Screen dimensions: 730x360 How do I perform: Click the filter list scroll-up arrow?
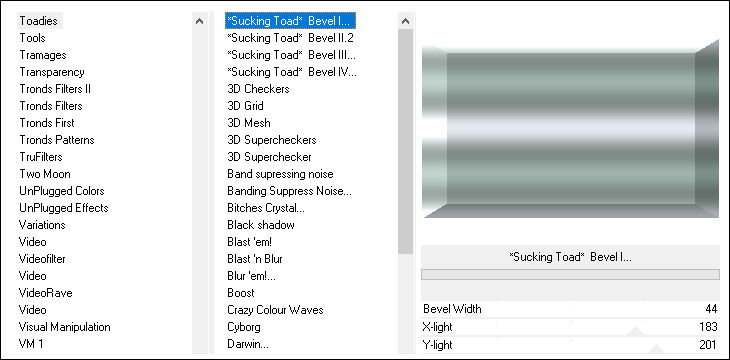click(x=406, y=21)
